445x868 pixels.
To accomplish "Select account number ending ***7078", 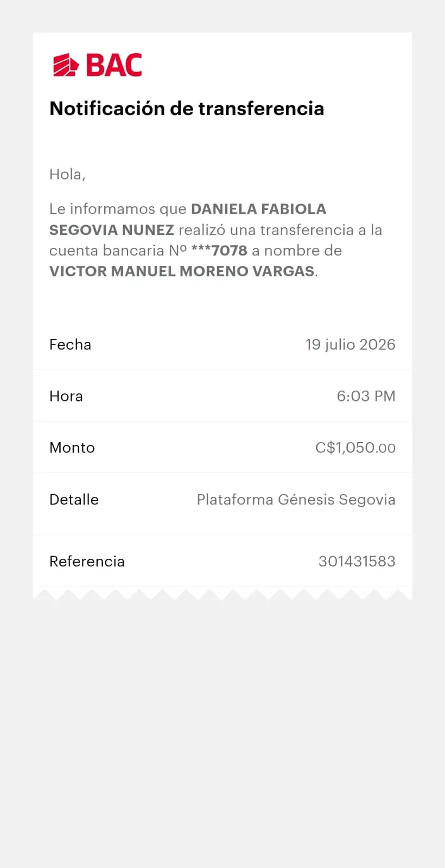I will (x=219, y=251).
